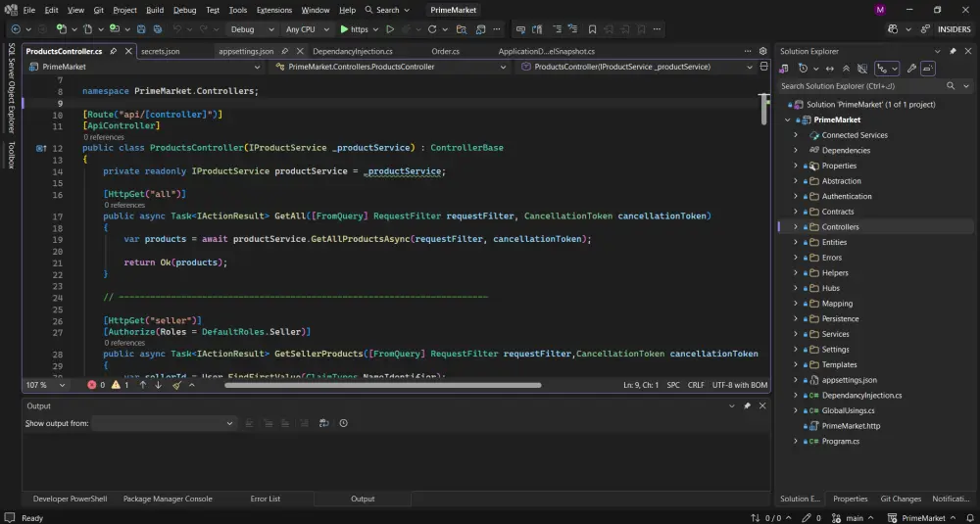Open the Git Changes tab

pyautogui.click(x=901, y=499)
